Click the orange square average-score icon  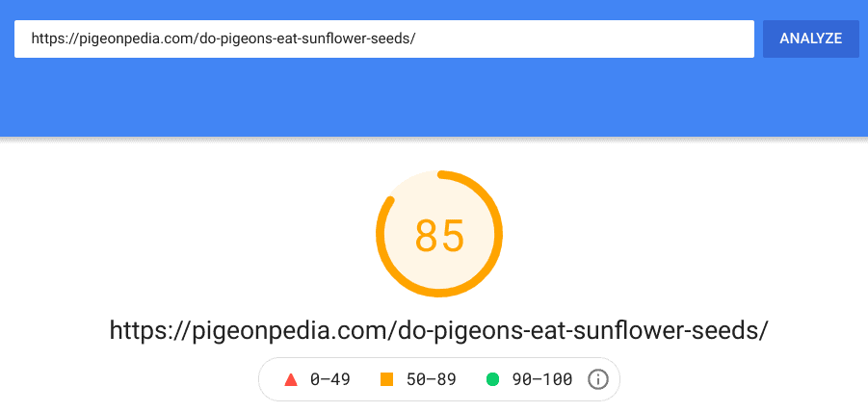tap(386, 379)
